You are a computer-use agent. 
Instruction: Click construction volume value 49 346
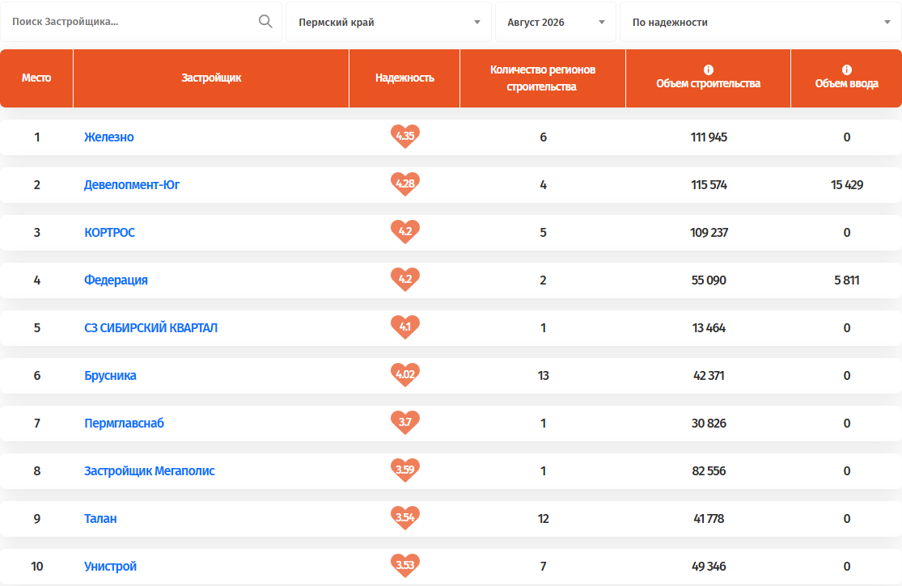[709, 566]
